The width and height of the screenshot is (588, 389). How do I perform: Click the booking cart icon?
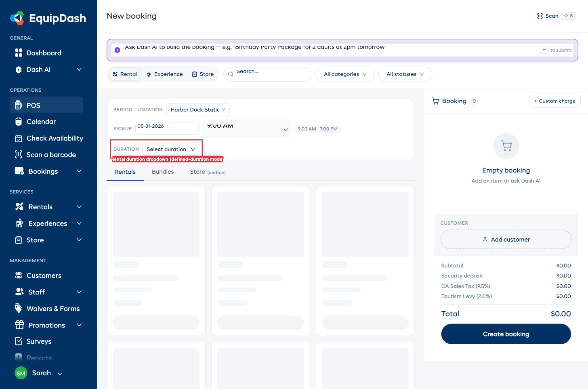435,101
